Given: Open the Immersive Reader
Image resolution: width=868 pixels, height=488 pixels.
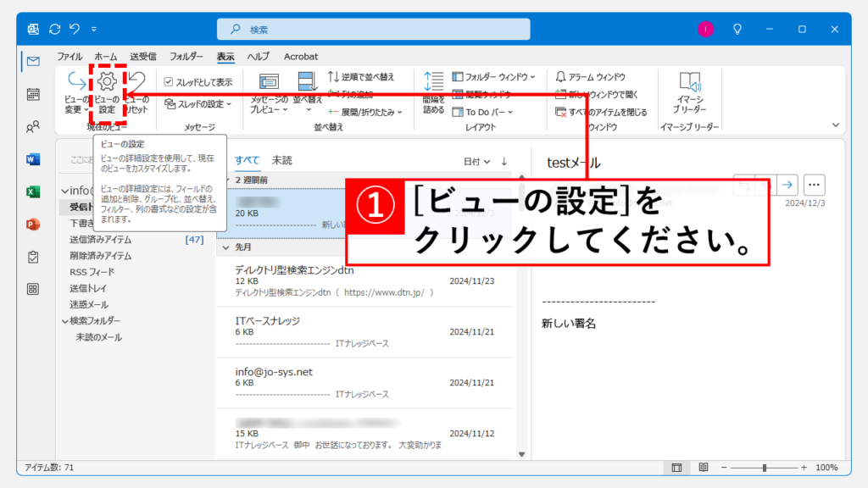Looking at the screenshot, I should point(688,91).
